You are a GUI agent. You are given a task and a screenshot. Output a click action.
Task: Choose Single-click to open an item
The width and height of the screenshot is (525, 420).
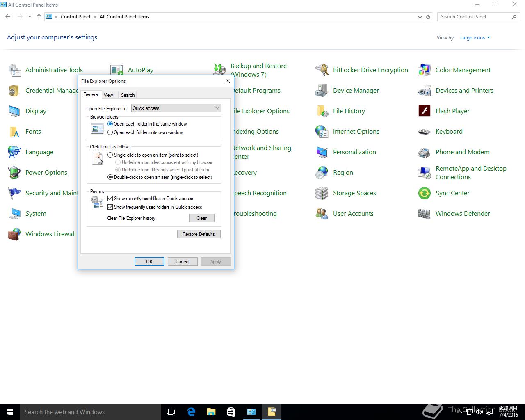pyautogui.click(x=110, y=155)
